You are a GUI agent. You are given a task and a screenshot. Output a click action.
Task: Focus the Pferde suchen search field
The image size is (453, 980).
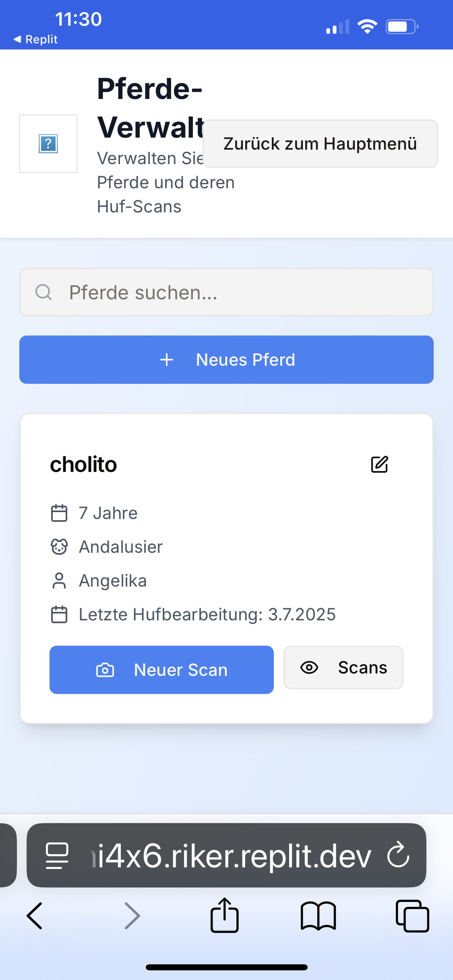pos(242,292)
